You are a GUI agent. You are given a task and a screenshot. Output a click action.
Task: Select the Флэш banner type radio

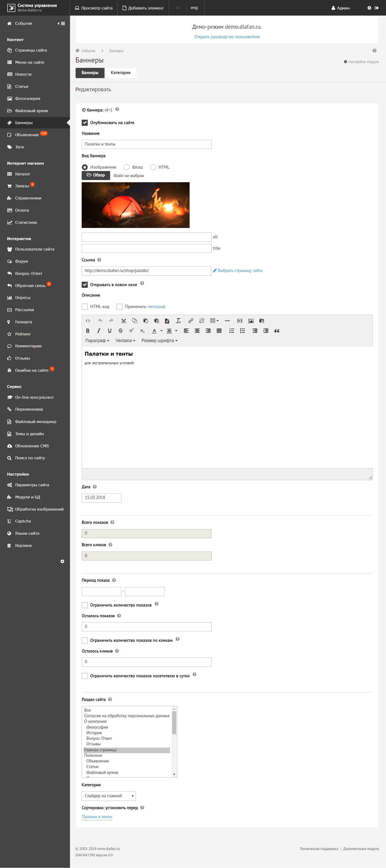coord(127,167)
